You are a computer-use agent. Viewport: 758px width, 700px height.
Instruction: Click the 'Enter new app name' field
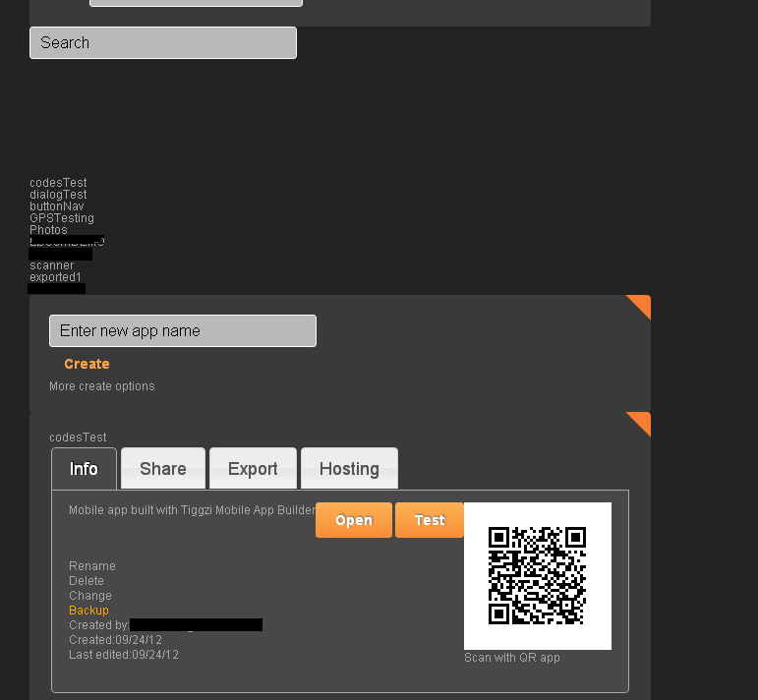click(183, 331)
